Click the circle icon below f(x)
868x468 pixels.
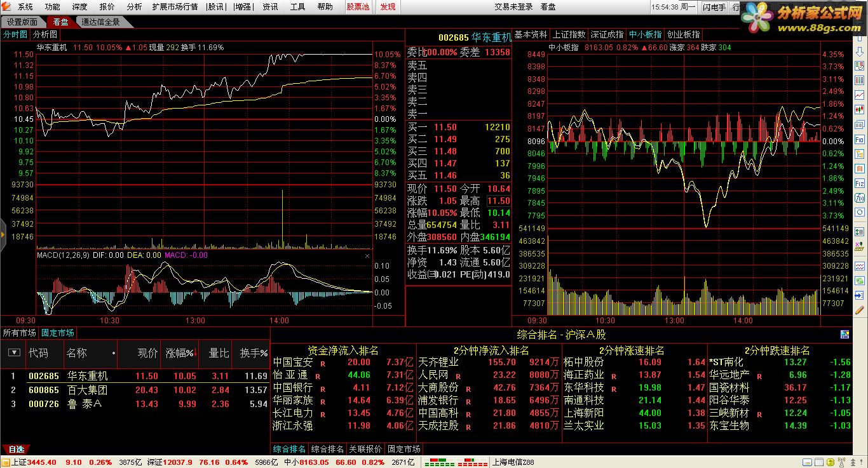[860, 212]
